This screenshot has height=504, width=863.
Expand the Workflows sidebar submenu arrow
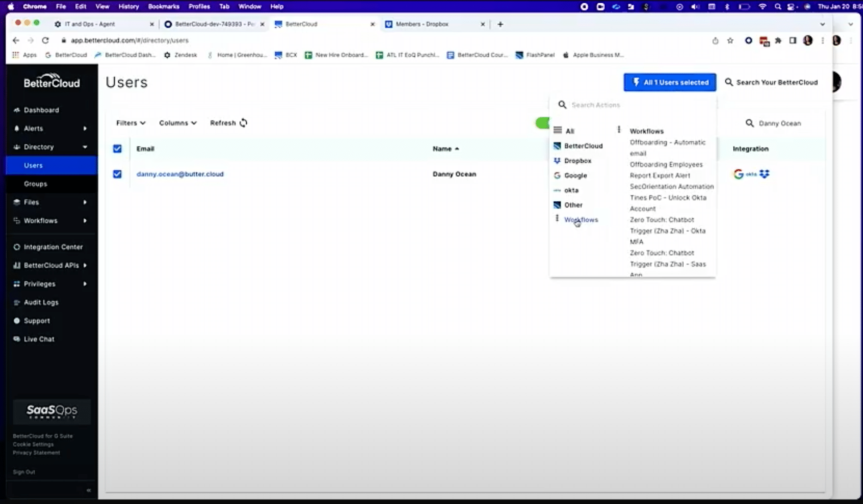point(85,221)
